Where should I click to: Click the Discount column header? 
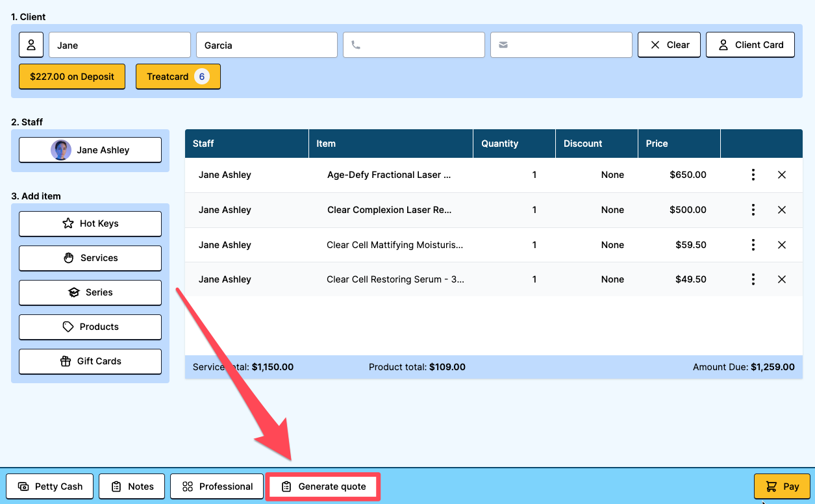pyautogui.click(x=597, y=144)
